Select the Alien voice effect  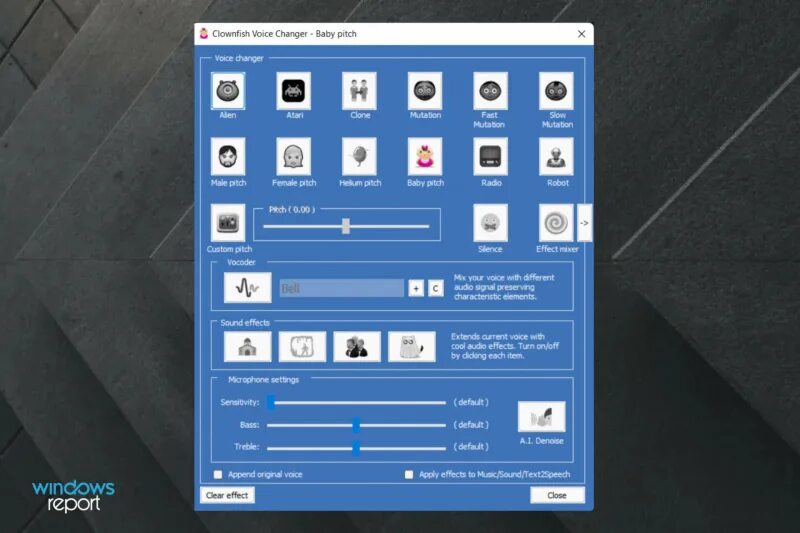point(228,91)
